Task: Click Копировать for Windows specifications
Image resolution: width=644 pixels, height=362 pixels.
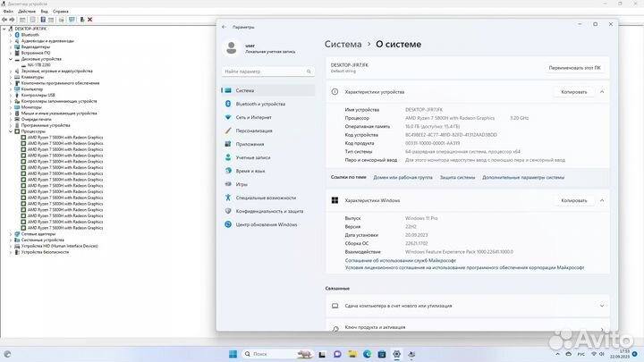Action: 573,200
